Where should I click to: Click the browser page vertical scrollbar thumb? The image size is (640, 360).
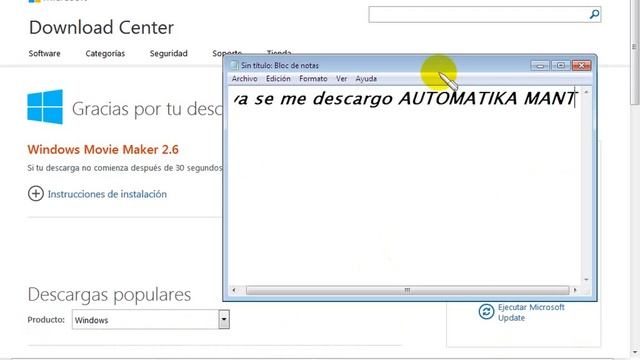(635, 51)
